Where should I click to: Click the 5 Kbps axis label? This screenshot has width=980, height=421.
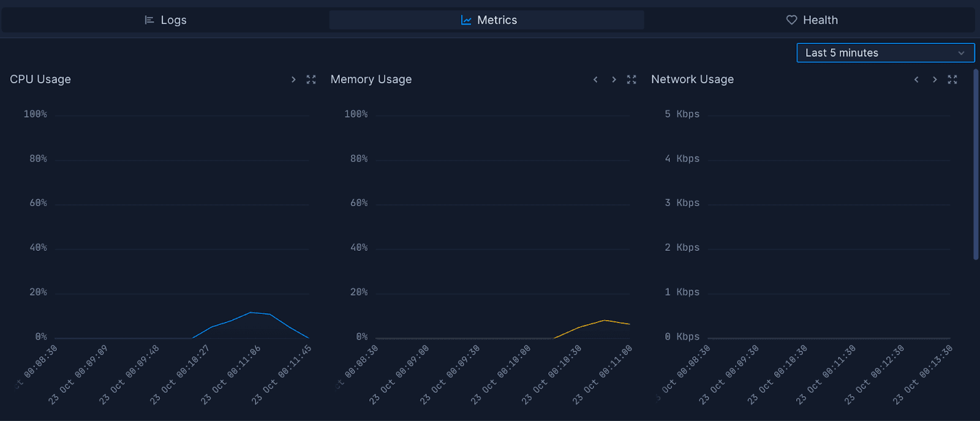[x=682, y=114]
